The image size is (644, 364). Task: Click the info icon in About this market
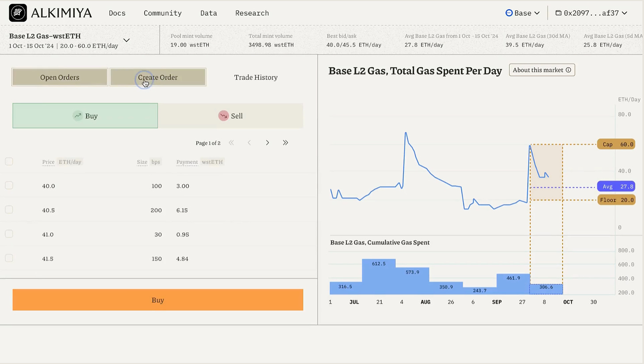(568, 70)
